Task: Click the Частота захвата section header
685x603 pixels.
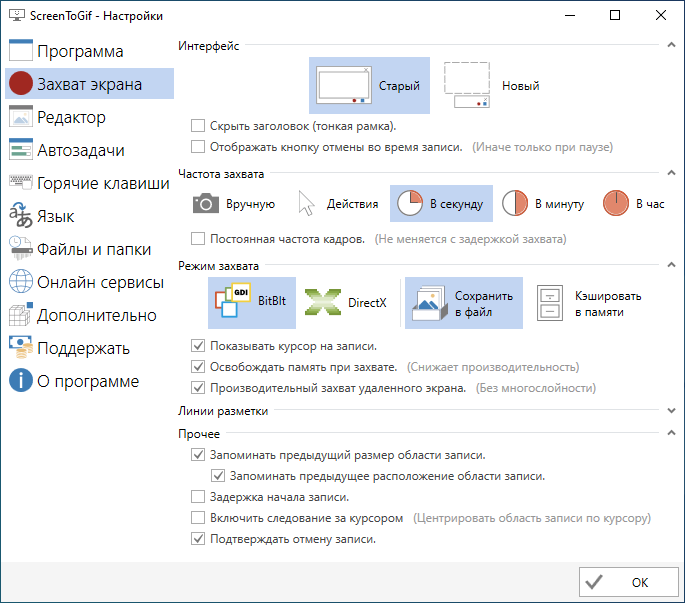Action: click(221, 173)
